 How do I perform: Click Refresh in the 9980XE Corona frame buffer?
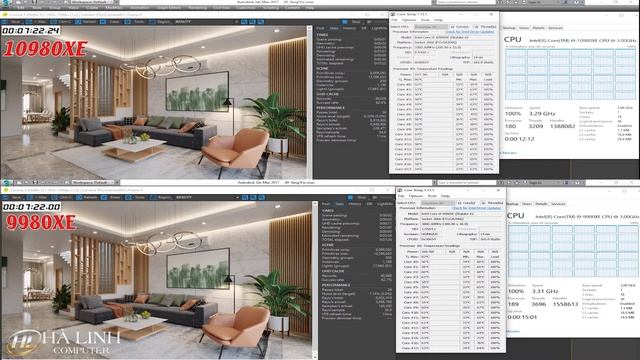(x=87, y=197)
